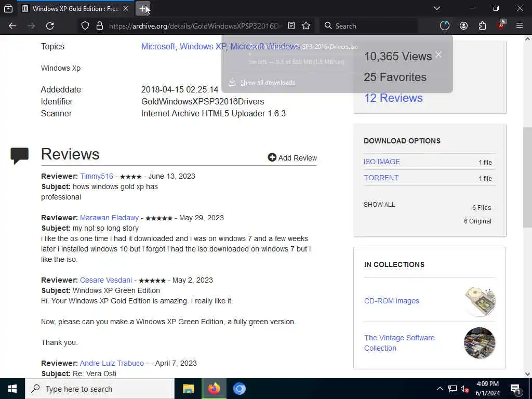
Task: Click the page vertical scrollbar thumb
Action: pos(527,178)
